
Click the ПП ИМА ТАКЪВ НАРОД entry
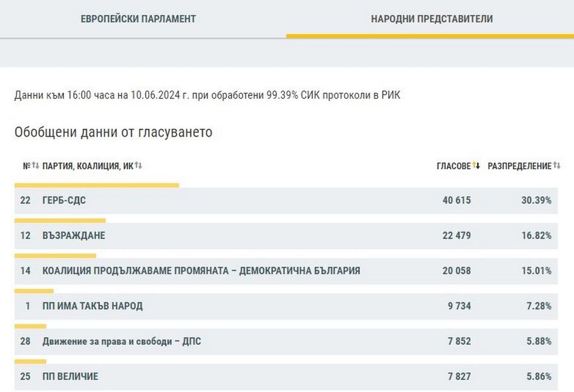point(93,305)
